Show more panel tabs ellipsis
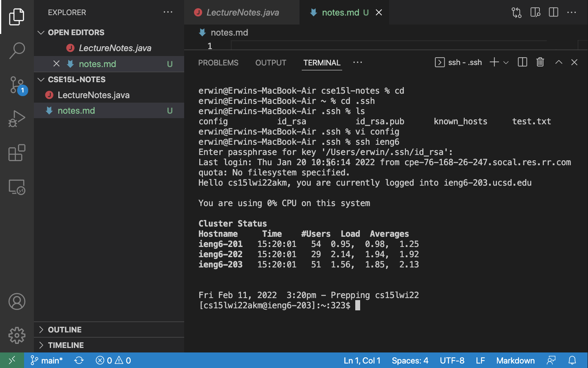The width and height of the screenshot is (588, 368). pos(357,63)
